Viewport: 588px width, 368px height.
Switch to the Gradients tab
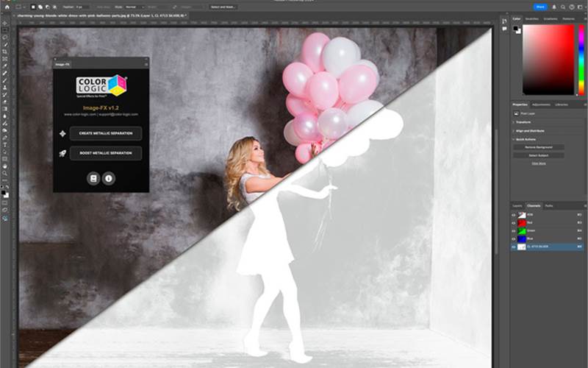click(551, 19)
